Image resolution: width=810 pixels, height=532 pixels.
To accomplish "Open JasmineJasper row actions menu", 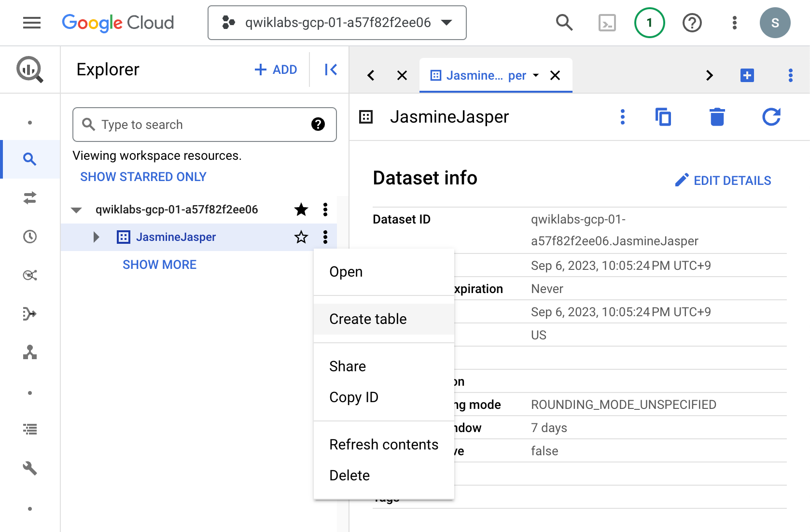I will point(325,237).
